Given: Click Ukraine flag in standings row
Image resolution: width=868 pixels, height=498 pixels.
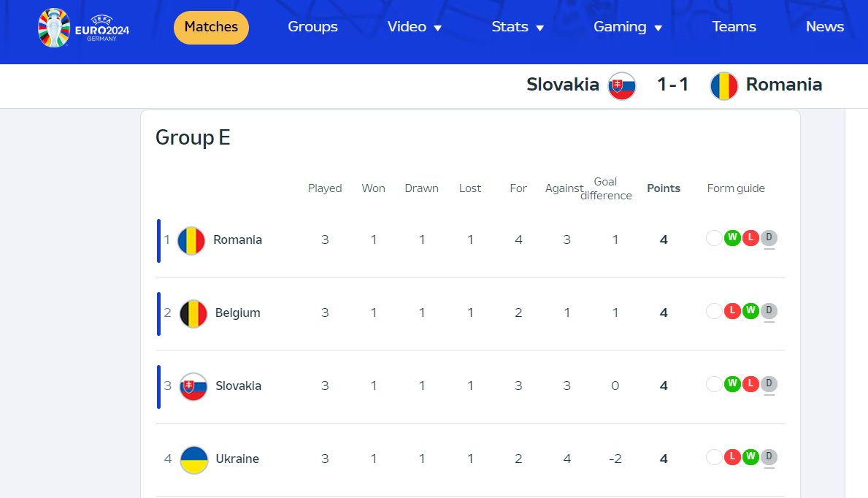Looking at the screenshot, I should point(193,460).
